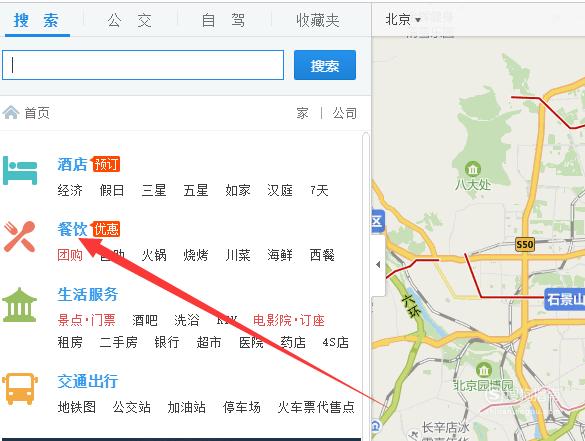Open the 收藏夹 tab
Screen dimensions: 585x441
(317, 20)
